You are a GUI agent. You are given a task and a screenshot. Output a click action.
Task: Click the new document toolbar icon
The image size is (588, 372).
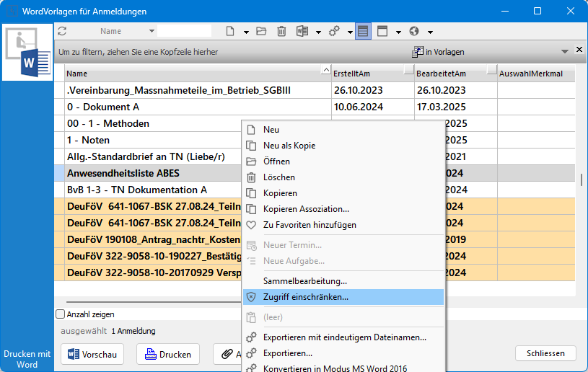coord(230,31)
